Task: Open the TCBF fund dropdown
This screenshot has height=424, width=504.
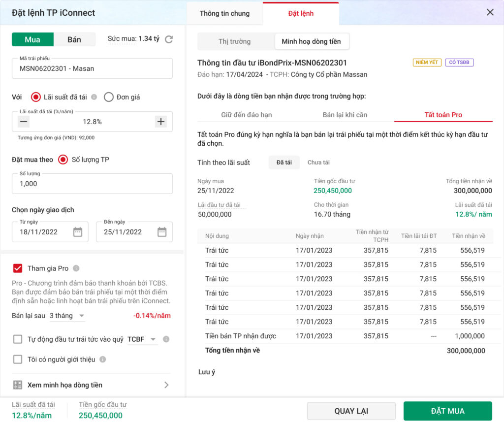Action: (142, 339)
